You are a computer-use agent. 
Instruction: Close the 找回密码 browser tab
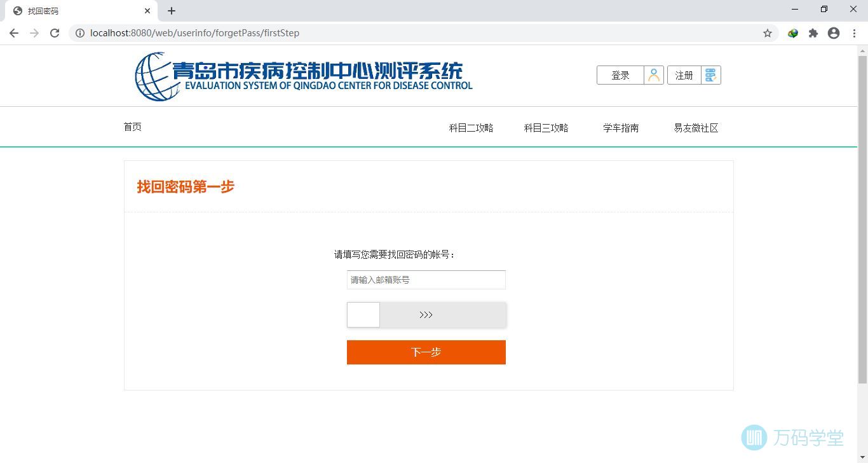(x=147, y=11)
